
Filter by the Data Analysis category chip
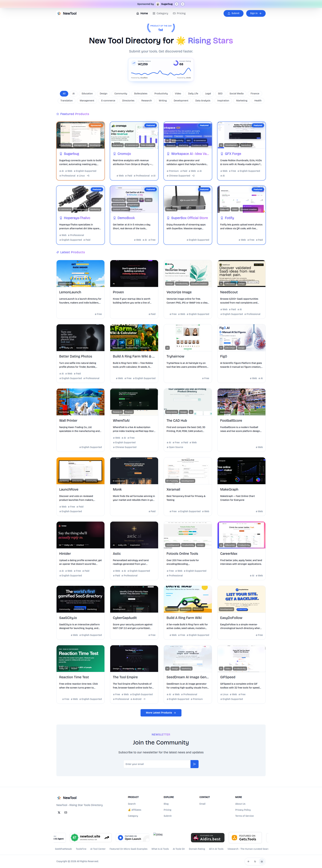coord(203,100)
